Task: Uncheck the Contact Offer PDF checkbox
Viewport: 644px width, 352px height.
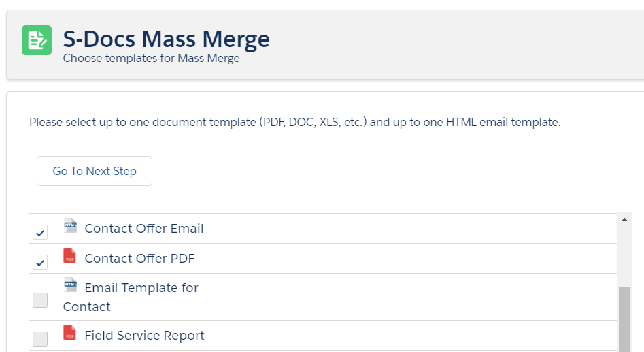Action: tap(40, 262)
